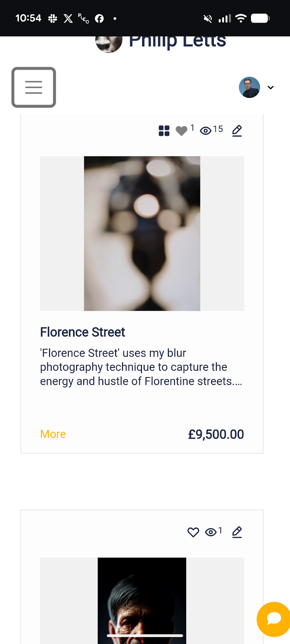
Task: Edit the second artwork with pencil icon
Action: (x=237, y=532)
